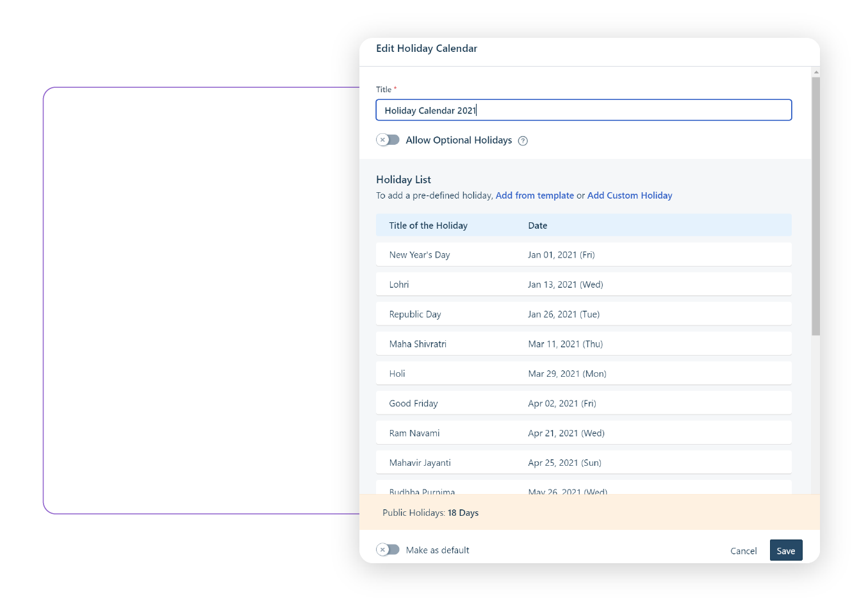868x601 pixels.
Task: Click the Good Friday holiday entry
Action: [583, 404]
